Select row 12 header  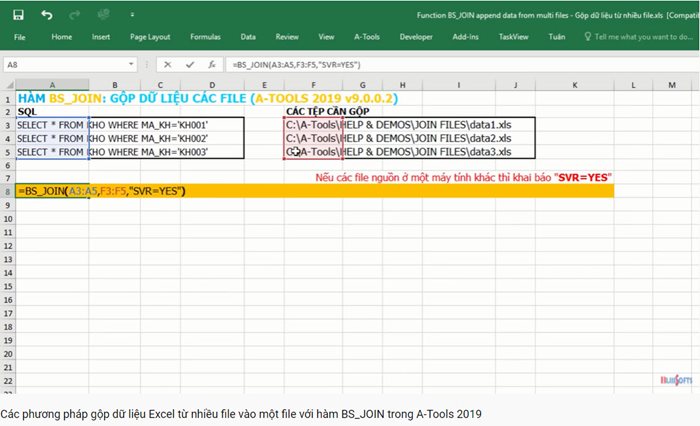[x=8, y=246]
